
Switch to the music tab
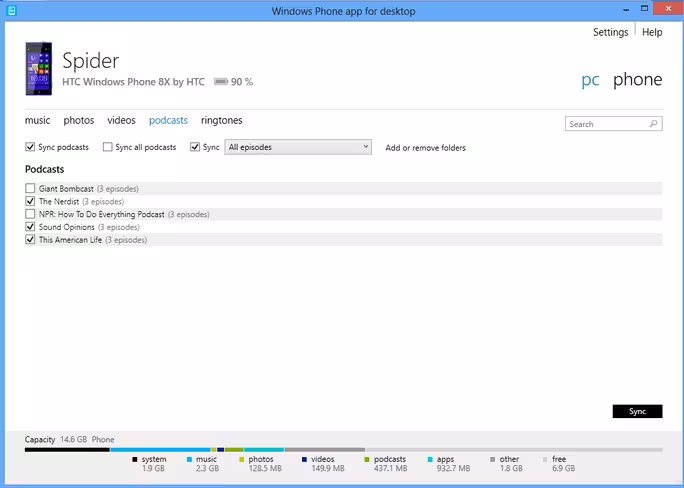[38, 120]
